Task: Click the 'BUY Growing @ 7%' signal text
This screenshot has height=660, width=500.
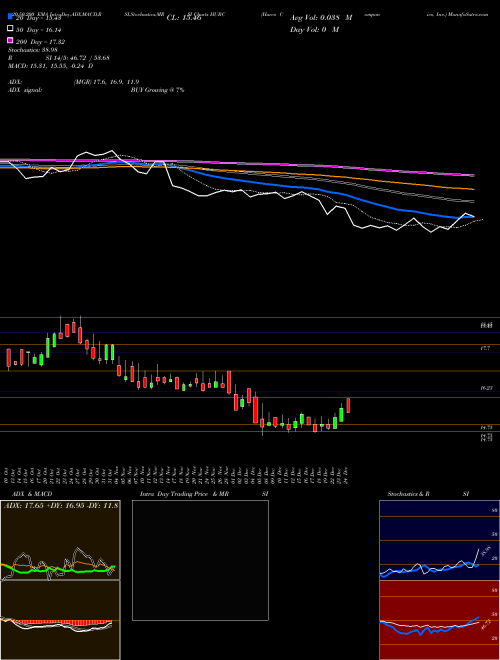Action: [157, 90]
